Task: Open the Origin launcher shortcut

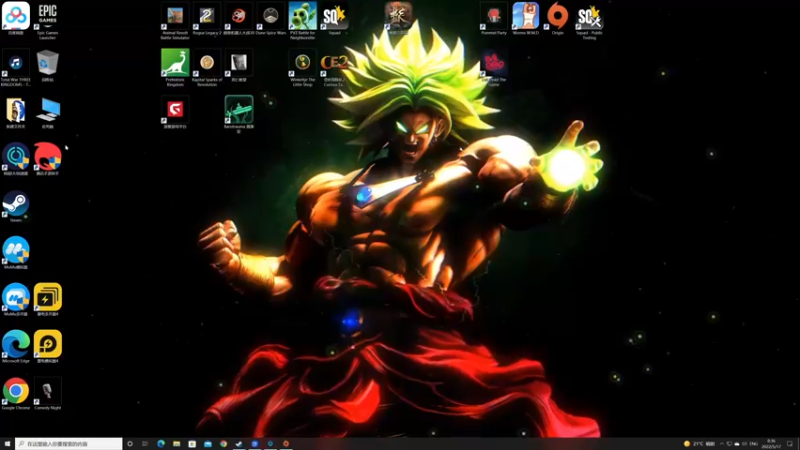Action: click(x=557, y=19)
